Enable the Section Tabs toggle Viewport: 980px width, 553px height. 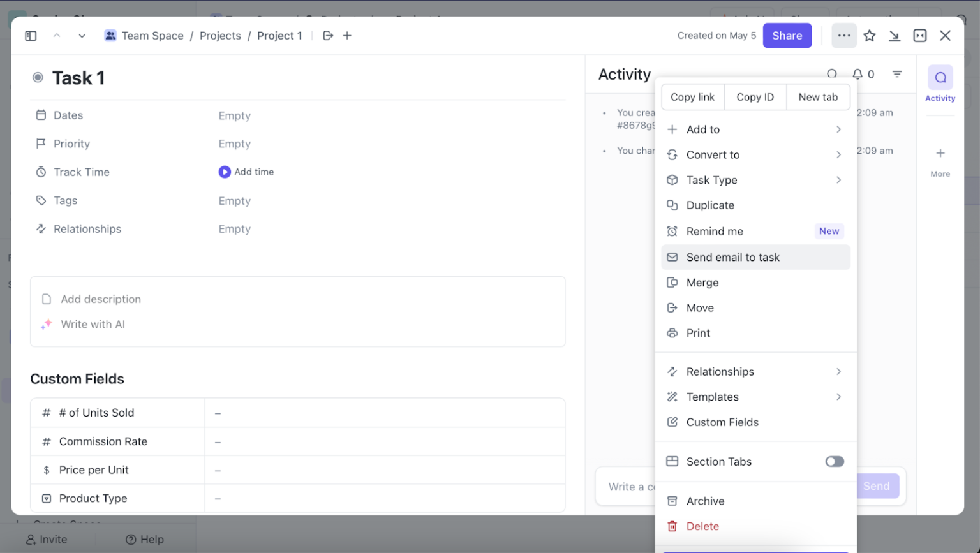(834, 461)
